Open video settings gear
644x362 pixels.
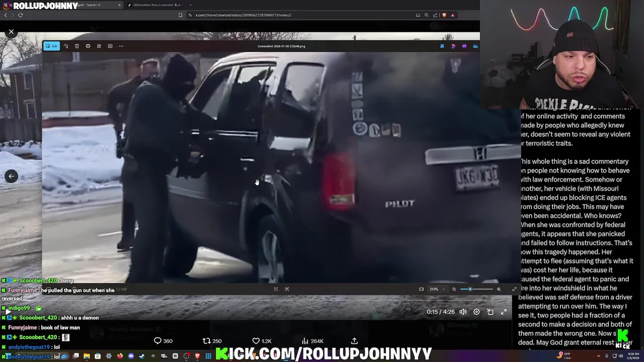[476, 312]
